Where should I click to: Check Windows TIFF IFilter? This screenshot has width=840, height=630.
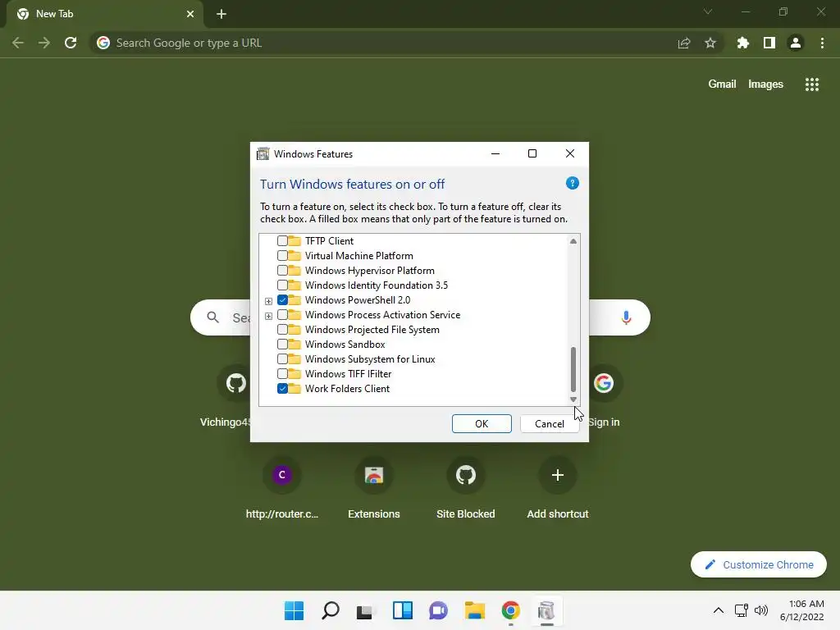pyautogui.click(x=282, y=374)
